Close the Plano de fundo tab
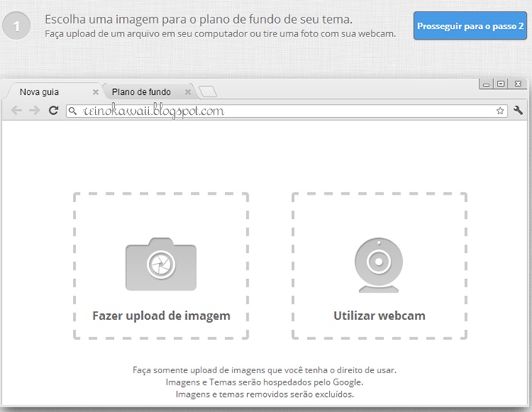This screenshot has height=412, width=532. (188, 92)
